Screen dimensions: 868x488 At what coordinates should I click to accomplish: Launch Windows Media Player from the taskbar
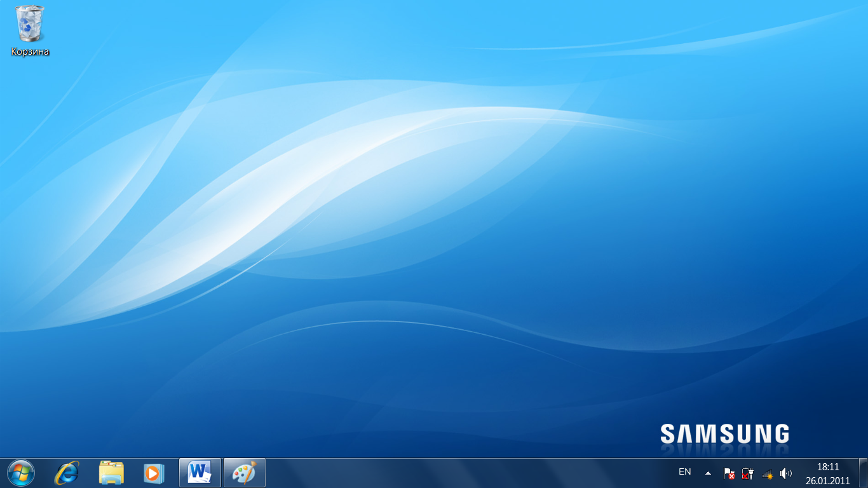tap(154, 473)
